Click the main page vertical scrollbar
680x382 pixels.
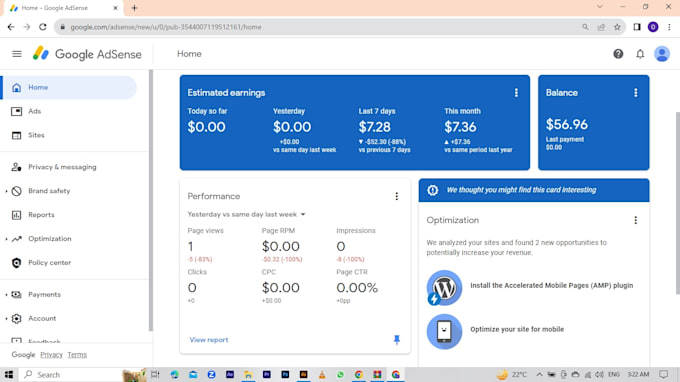pyautogui.click(x=677, y=203)
